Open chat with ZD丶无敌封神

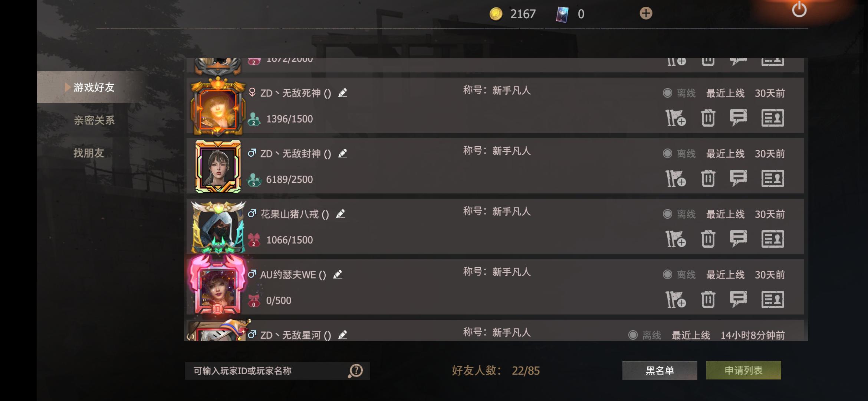click(x=738, y=179)
